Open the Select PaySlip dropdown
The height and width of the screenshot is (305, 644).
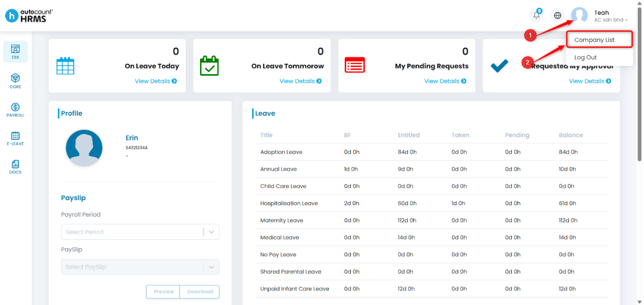click(x=140, y=267)
